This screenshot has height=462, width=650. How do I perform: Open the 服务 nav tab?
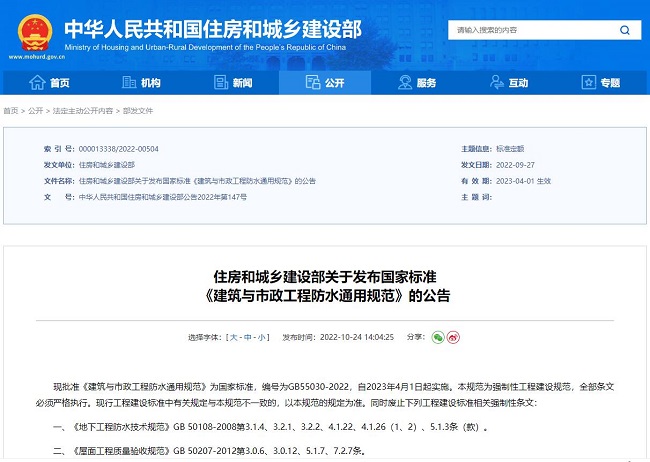417,83
